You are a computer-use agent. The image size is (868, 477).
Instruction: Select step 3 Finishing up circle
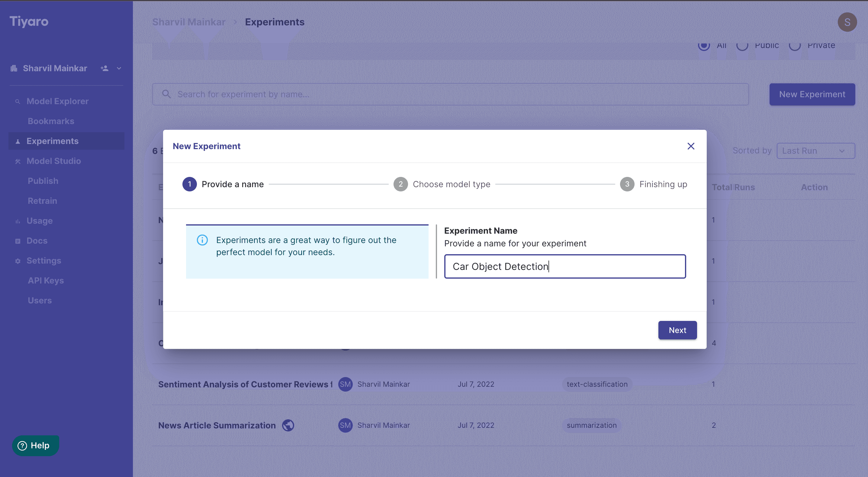(x=627, y=184)
